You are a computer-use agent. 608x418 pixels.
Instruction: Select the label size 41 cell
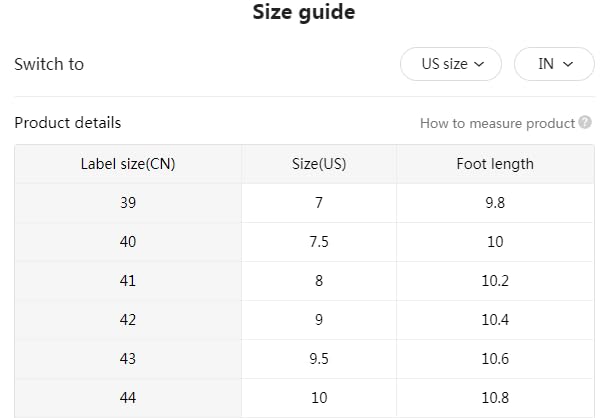[128, 281]
